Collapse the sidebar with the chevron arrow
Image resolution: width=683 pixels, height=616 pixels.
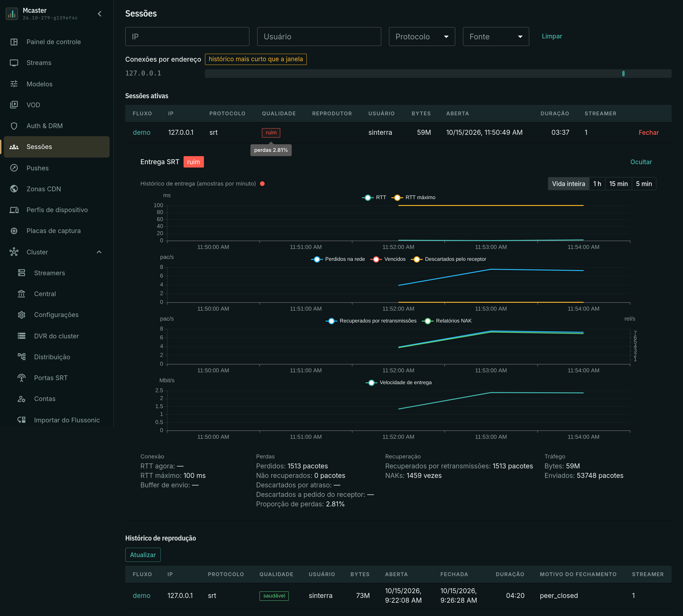point(99,14)
